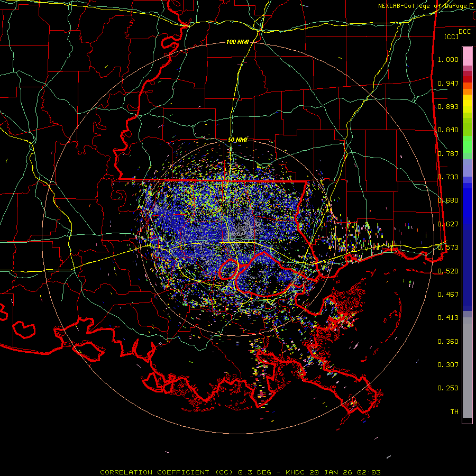Select the 0.360 scale value

tap(448, 342)
